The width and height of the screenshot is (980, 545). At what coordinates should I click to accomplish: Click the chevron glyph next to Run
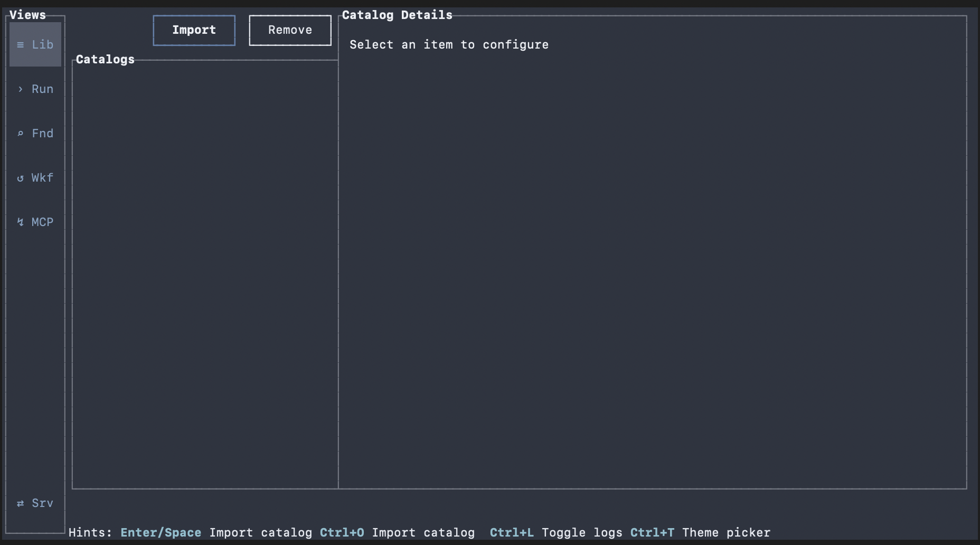pos(20,89)
